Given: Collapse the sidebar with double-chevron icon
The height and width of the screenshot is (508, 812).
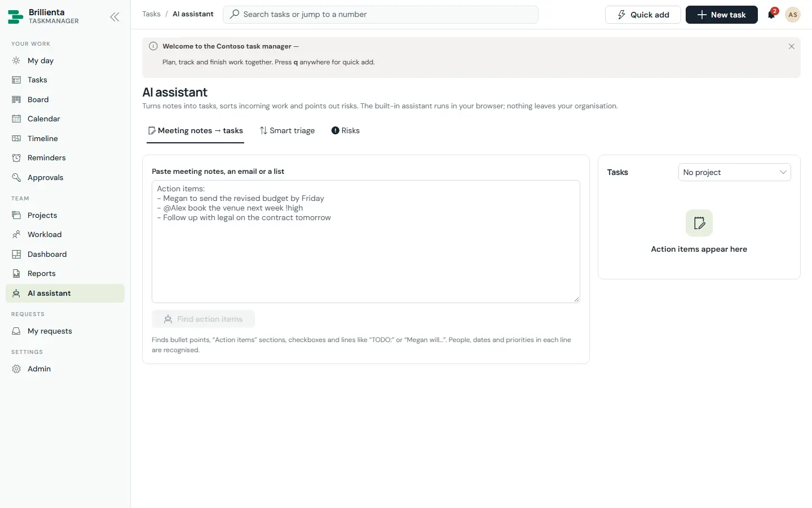Looking at the screenshot, I should (x=114, y=17).
